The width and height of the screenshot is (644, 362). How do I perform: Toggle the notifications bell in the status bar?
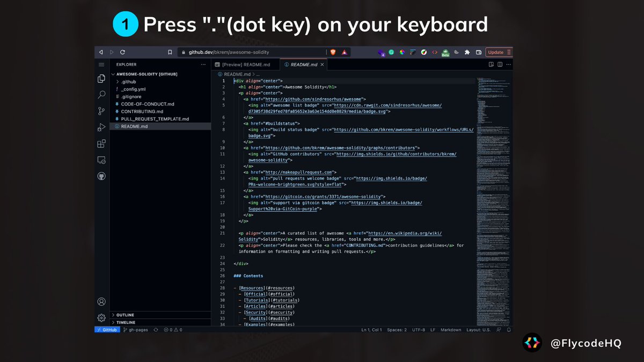509,329
